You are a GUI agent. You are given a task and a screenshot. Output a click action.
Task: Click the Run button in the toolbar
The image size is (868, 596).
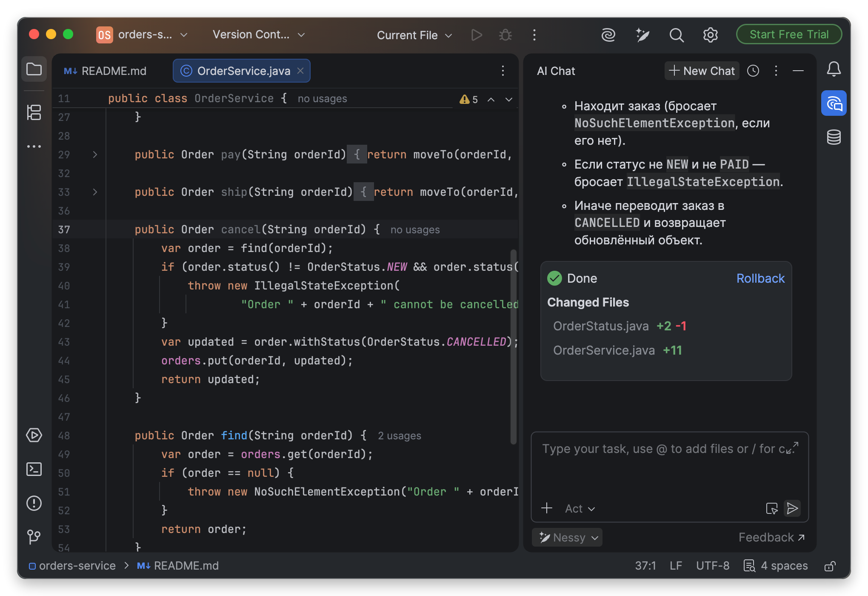click(477, 35)
